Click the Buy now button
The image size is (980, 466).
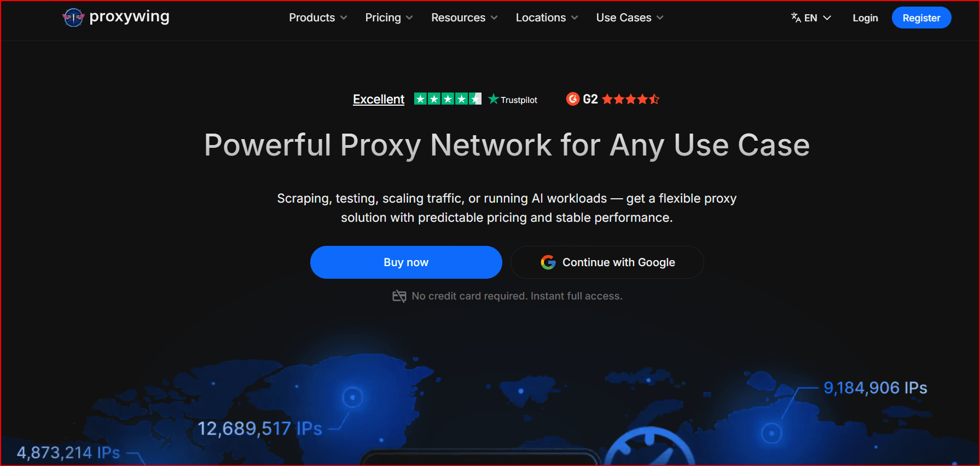[x=406, y=262]
